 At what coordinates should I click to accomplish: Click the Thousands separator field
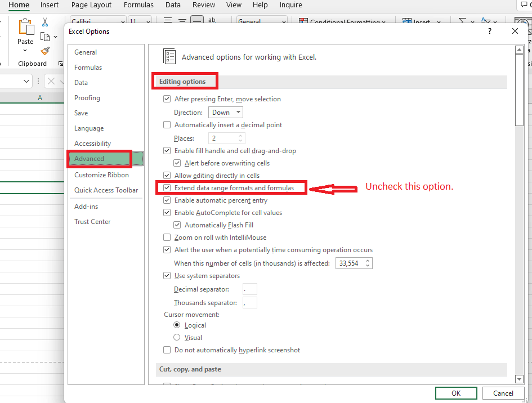pyautogui.click(x=250, y=303)
